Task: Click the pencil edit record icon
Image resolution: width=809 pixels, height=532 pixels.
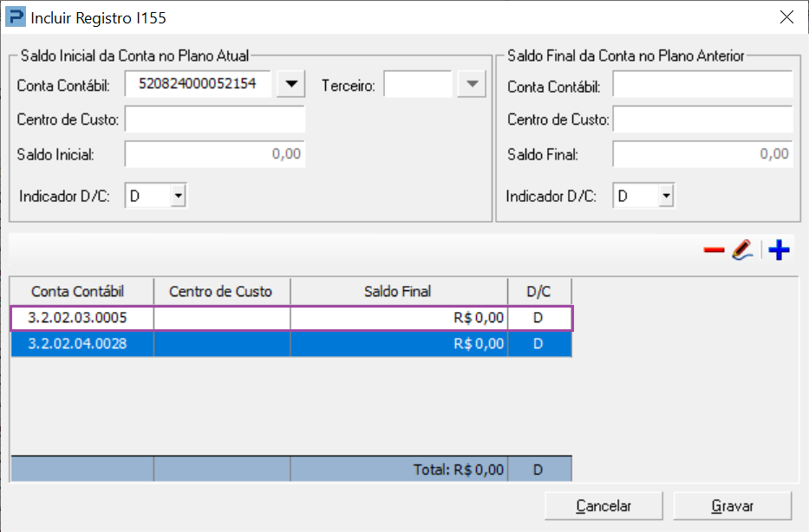Action: tap(740, 250)
